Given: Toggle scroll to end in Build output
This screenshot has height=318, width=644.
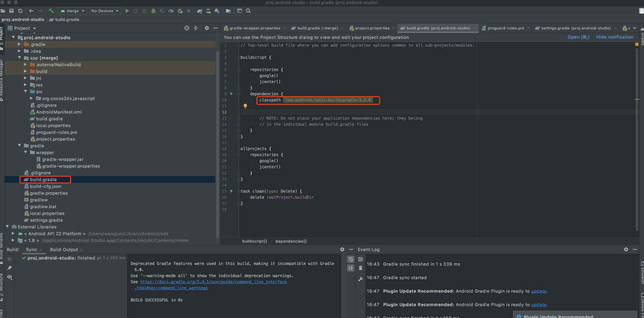Looking at the screenshot, I should pos(351,268).
